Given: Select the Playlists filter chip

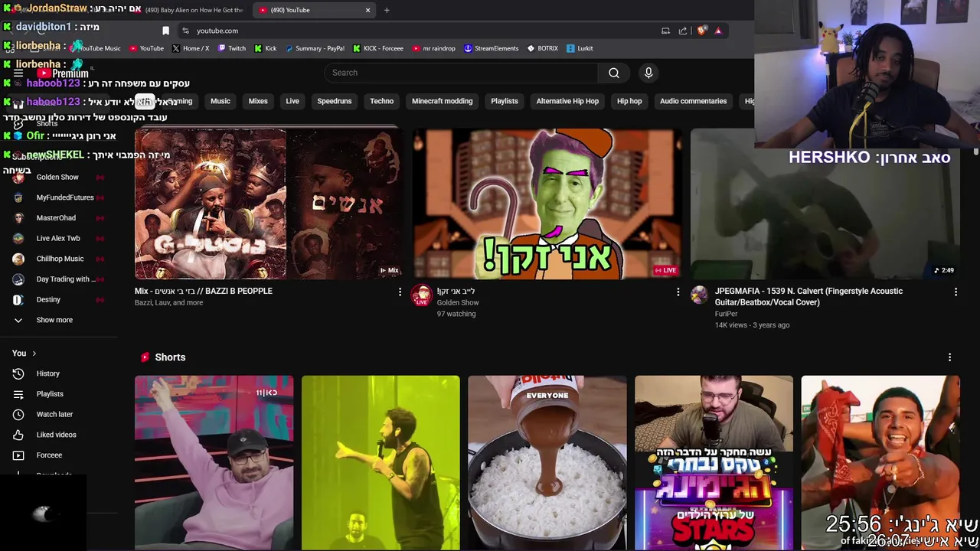Looking at the screenshot, I should [505, 101].
